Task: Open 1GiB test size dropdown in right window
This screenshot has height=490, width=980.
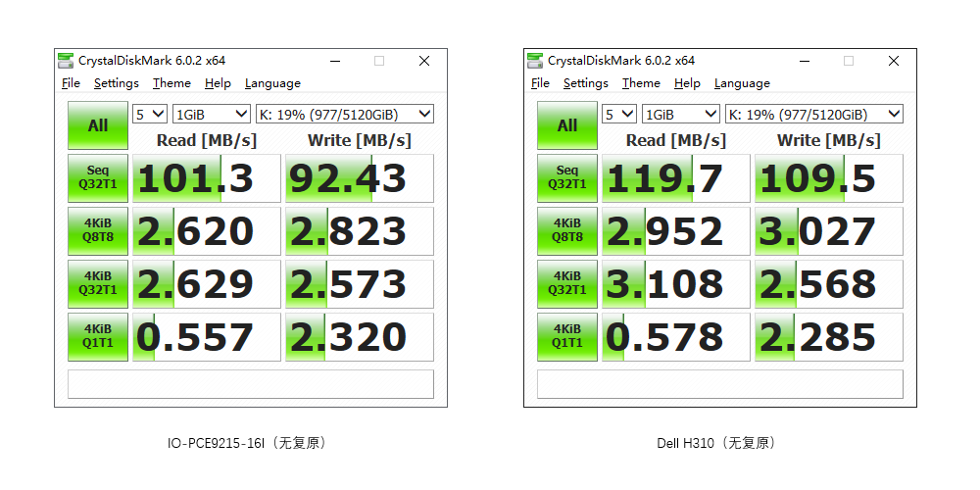Action: point(680,114)
